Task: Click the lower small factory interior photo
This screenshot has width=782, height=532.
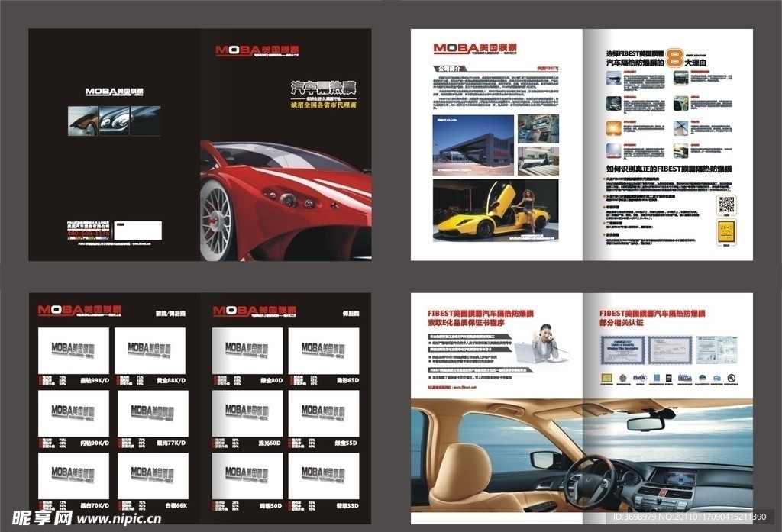Action: click(x=538, y=160)
